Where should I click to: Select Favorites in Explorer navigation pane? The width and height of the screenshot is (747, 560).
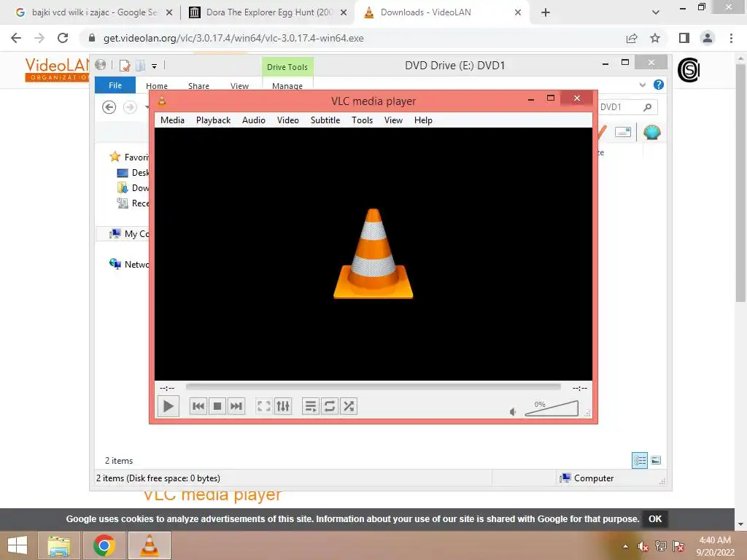(x=130, y=157)
